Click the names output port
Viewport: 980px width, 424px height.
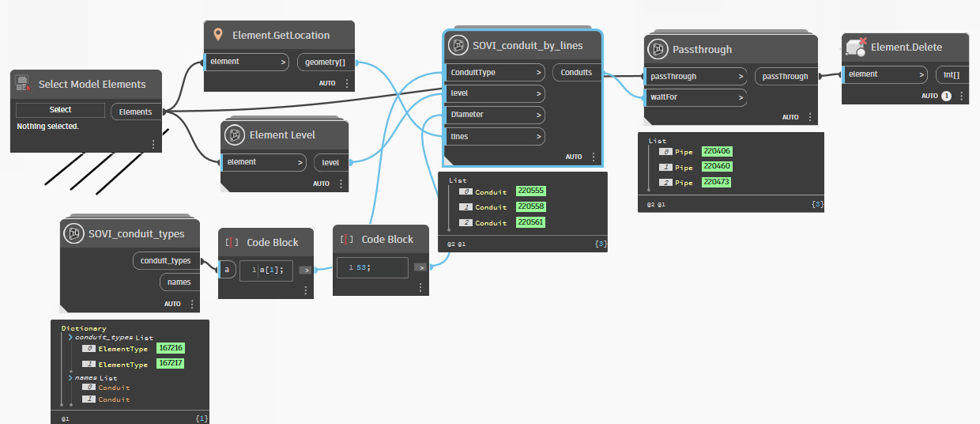click(179, 281)
